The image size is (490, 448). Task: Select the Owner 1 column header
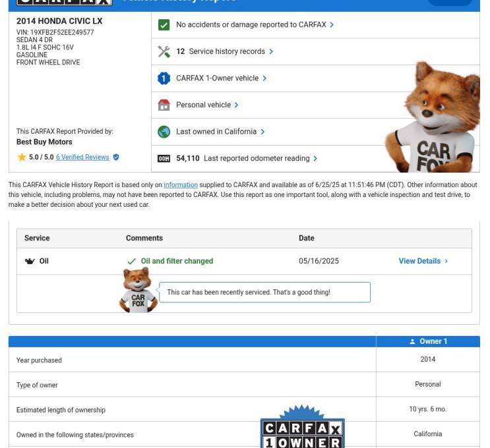click(428, 341)
